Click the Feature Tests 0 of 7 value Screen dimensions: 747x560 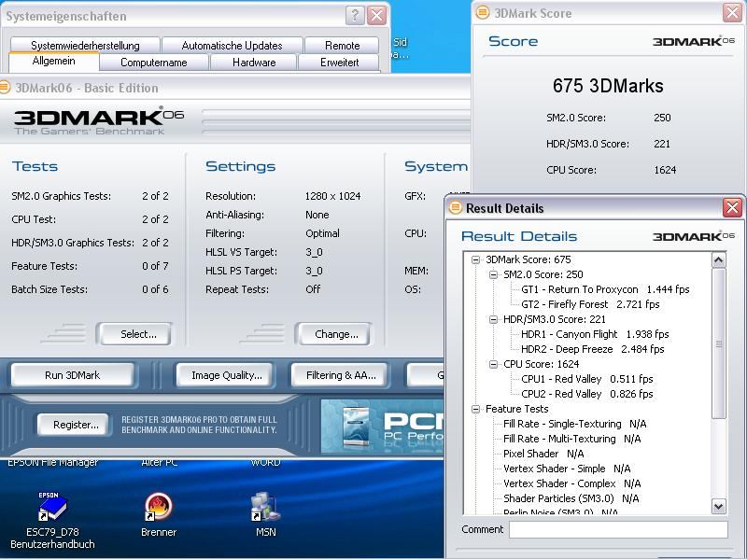coord(155,266)
